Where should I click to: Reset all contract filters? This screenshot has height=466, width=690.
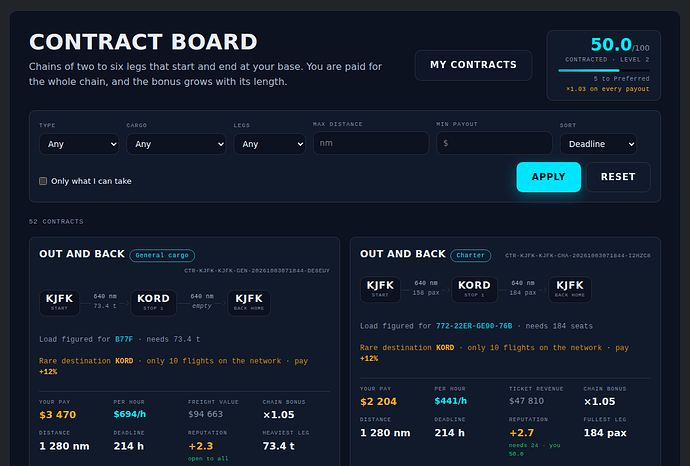tap(618, 177)
